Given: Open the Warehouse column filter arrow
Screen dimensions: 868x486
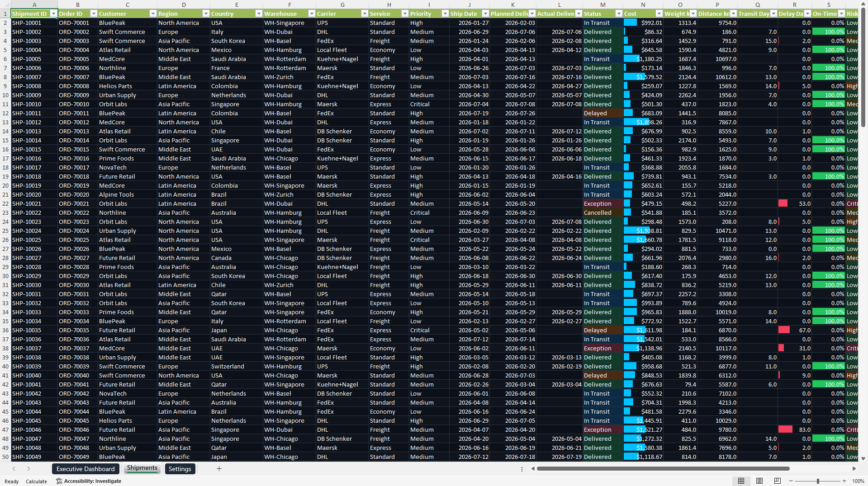Looking at the screenshot, I should coord(312,14).
